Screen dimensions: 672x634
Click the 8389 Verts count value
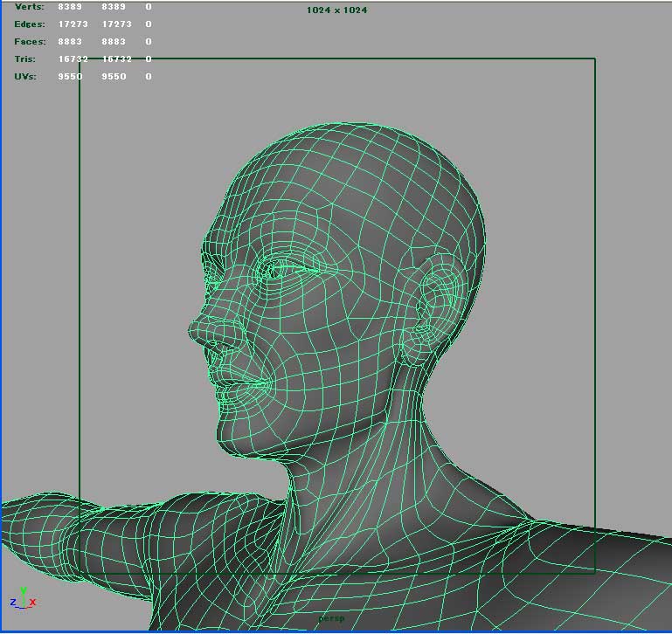(x=70, y=7)
